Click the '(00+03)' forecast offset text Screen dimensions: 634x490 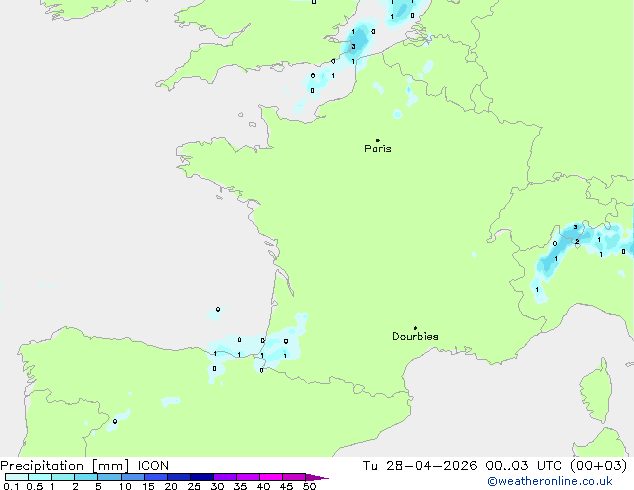coord(598,466)
